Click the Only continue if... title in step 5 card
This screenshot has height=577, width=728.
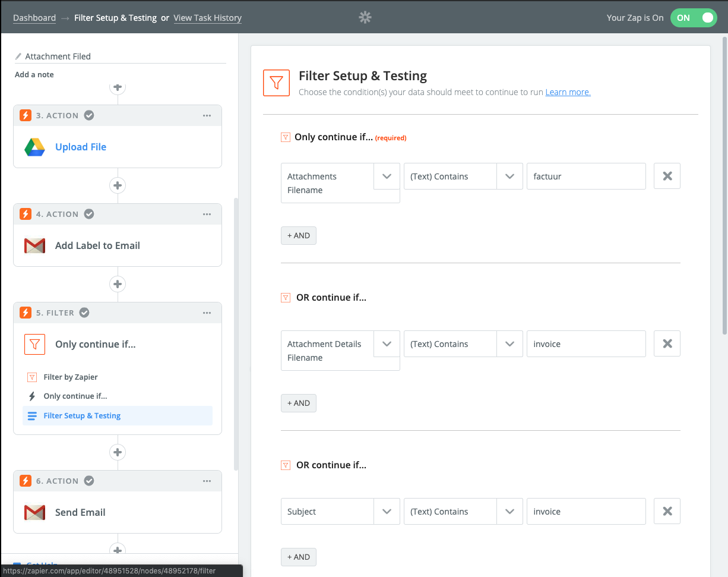[96, 344]
